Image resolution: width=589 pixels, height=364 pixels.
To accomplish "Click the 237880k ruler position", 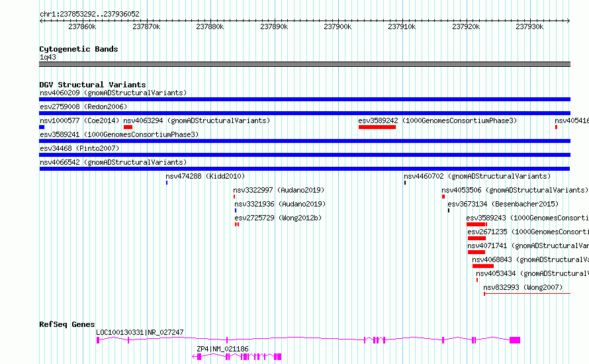I will pos(210,26).
